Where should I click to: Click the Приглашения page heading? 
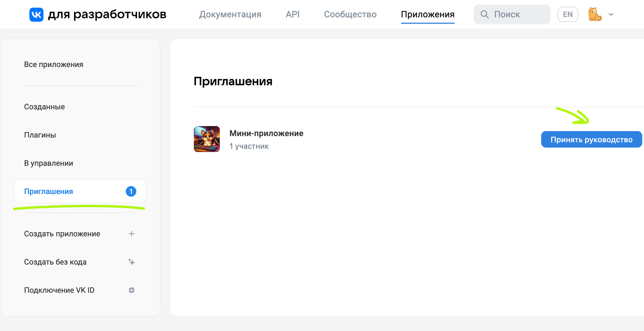(x=233, y=81)
